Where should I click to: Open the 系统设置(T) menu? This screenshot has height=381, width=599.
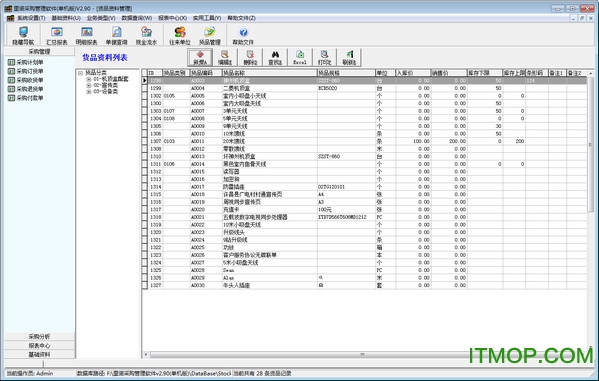click(x=31, y=18)
